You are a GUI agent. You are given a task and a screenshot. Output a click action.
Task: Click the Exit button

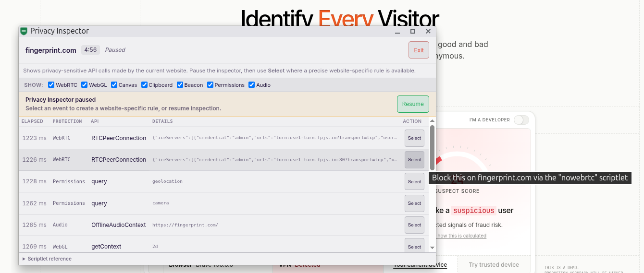419,50
